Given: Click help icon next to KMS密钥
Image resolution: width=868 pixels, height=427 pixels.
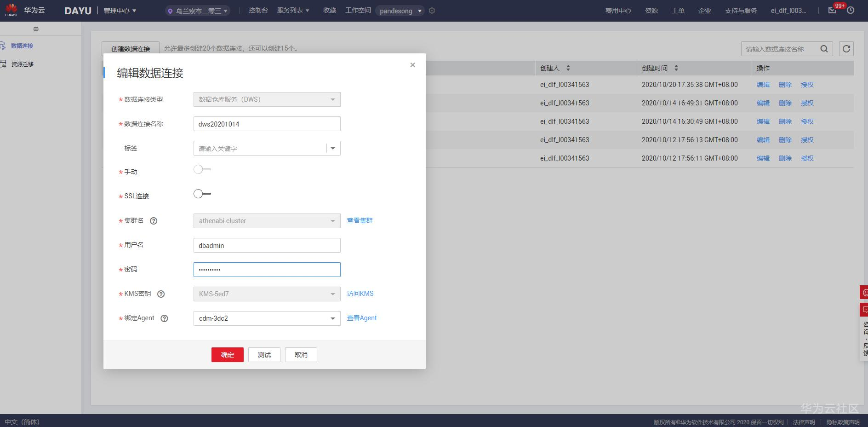Looking at the screenshot, I should (161, 294).
